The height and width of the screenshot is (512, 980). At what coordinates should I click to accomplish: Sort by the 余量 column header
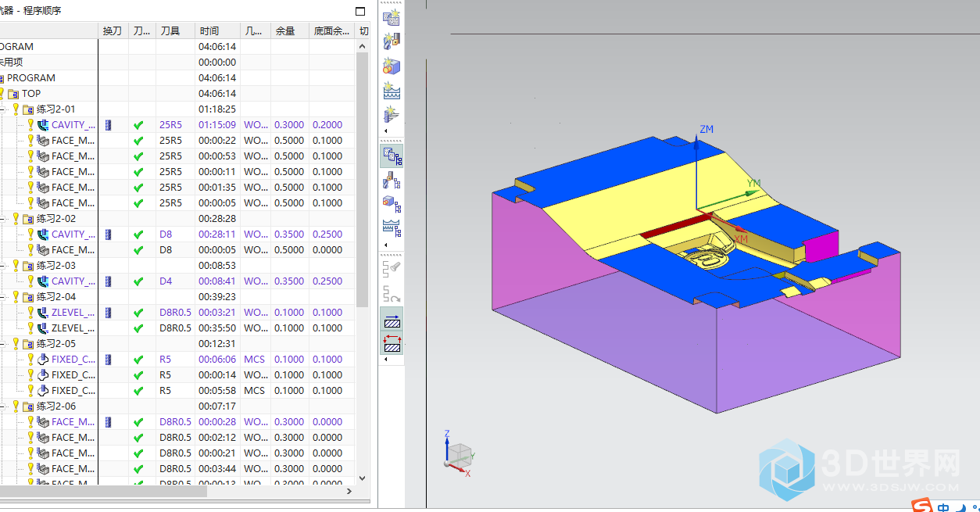point(290,30)
